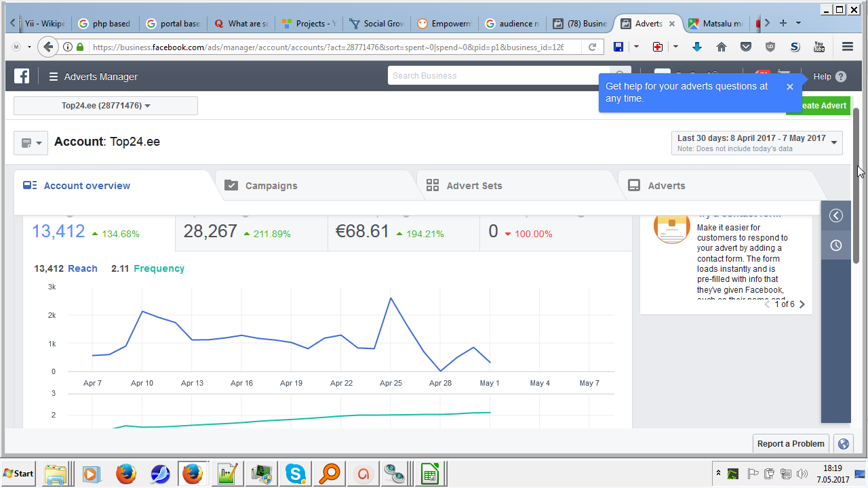Reload the page with refresh icon

tap(592, 47)
